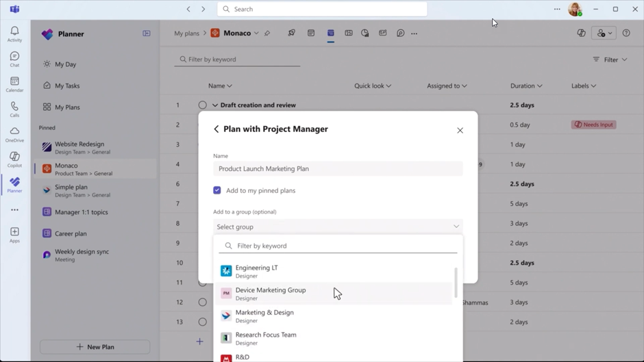
Task: Mark task 13 complete circle
Action: [x=203, y=322]
